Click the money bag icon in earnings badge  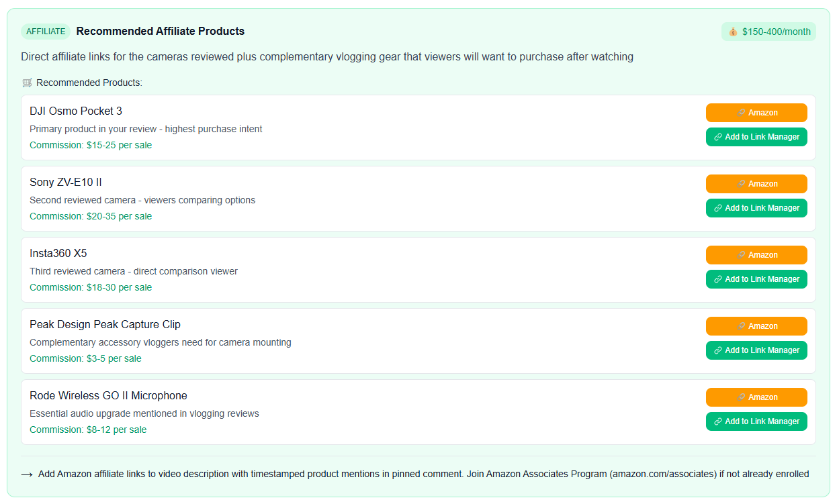[733, 32]
